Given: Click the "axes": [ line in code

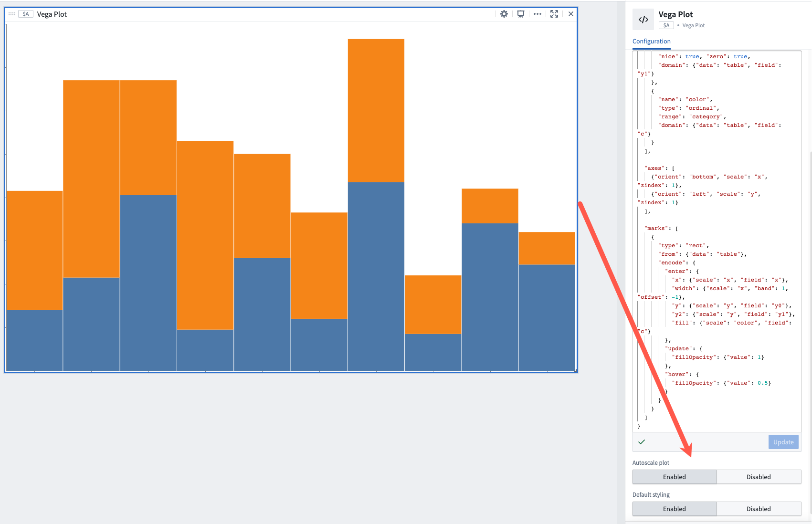Looking at the screenshot, I should pyautogui.click(x=660, y=168).
